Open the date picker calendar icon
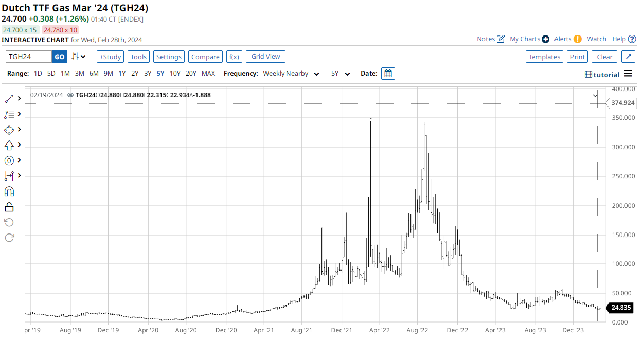Screen dimensions: 644x342 388,74
